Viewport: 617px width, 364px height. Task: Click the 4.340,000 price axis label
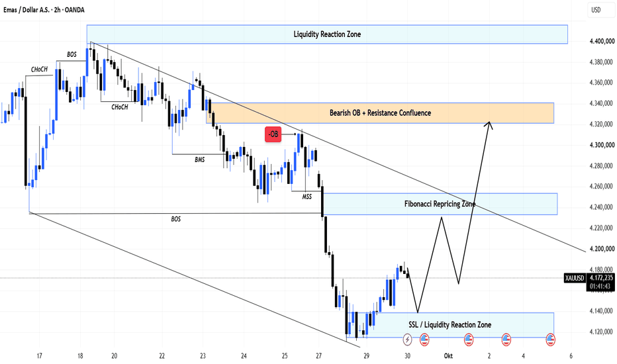601,103
